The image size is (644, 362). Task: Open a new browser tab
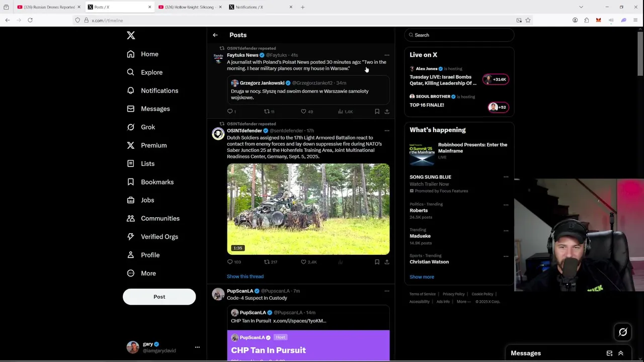pos(302,7)
